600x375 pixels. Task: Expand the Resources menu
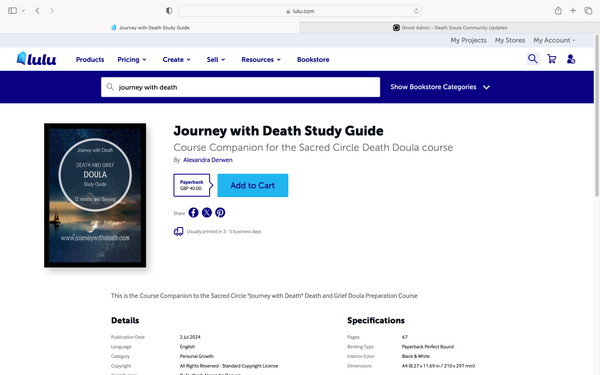[x=261, y=60]
